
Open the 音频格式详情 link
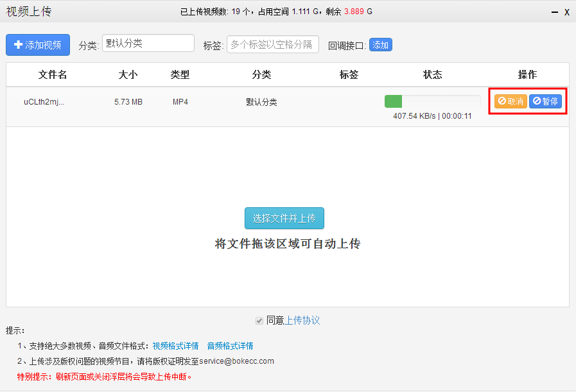230,346
